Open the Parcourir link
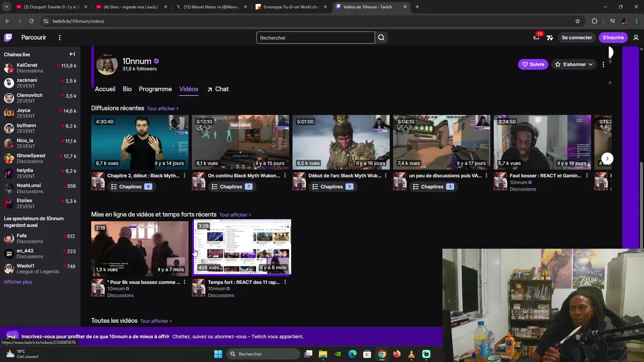Screen dimensions: 644x362 coord(34,38)
